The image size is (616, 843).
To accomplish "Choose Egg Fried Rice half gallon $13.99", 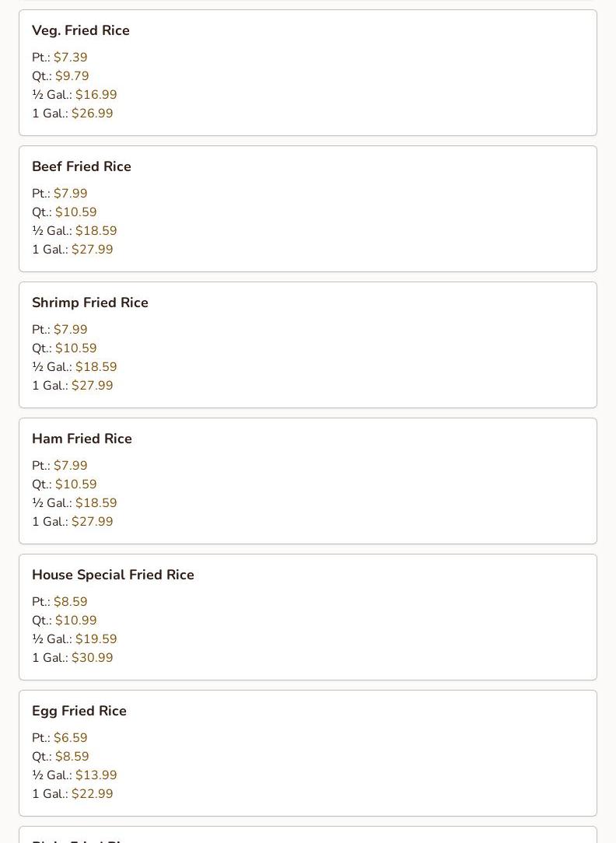I will (x=96, y=775).
